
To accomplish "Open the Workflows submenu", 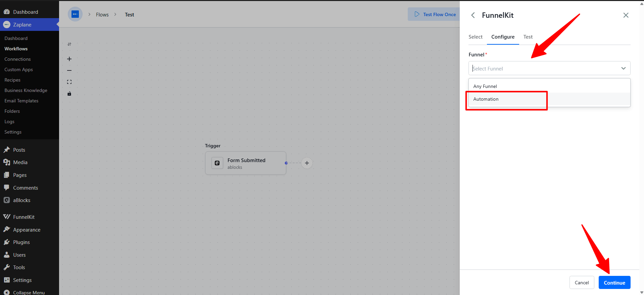I will (16, 49).
